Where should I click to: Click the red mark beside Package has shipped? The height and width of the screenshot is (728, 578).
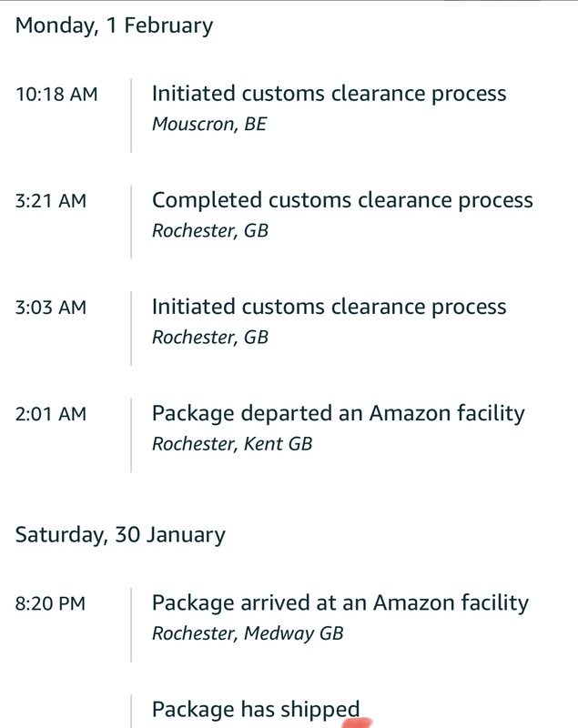pos(358,723)
